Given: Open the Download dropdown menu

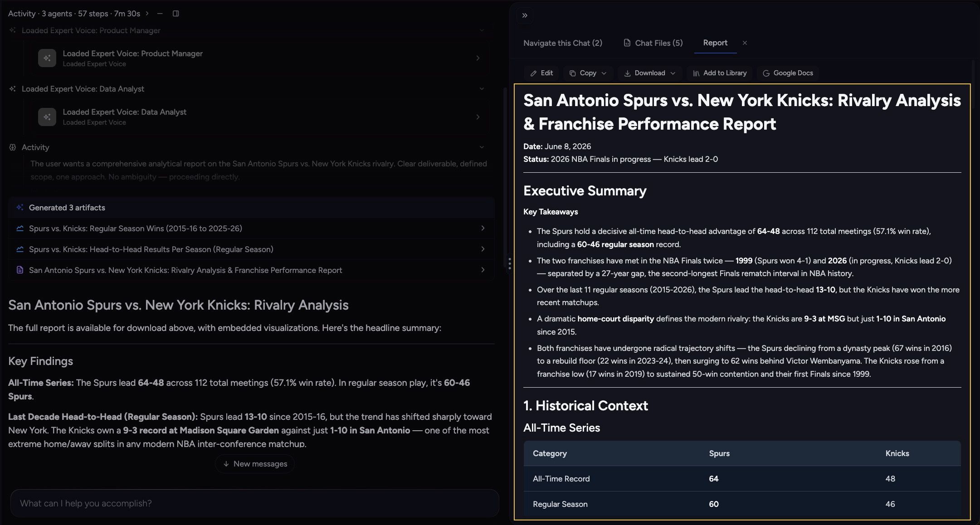Looking at the screenshot, I should tap(650, 73).
